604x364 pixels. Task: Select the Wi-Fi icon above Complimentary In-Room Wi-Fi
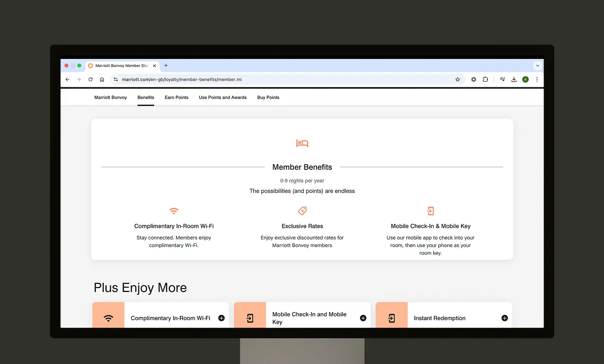(174, 211)
